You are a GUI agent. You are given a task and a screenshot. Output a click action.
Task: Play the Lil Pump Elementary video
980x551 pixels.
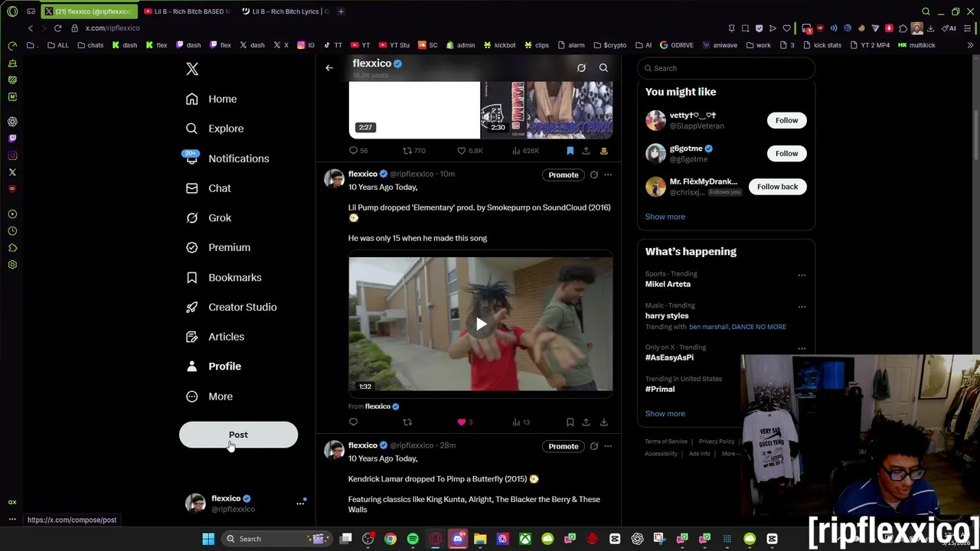pos(481,324)
